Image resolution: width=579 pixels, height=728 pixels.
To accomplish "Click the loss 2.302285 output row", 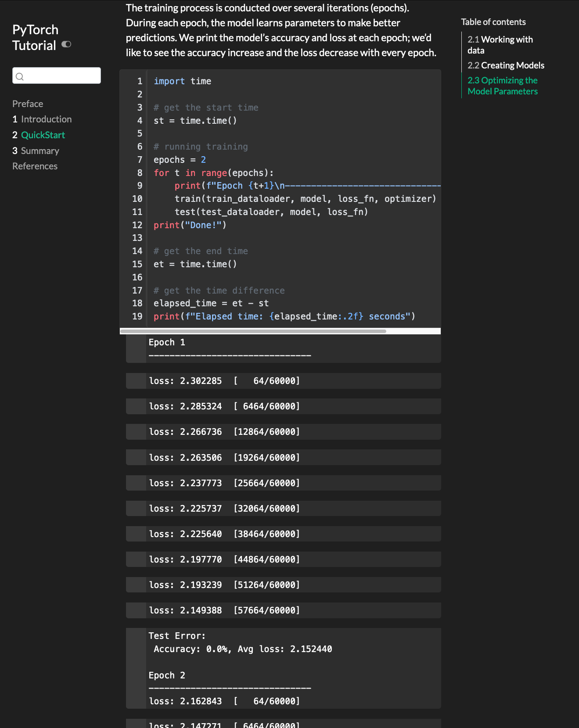I will [x=224, y=381].
